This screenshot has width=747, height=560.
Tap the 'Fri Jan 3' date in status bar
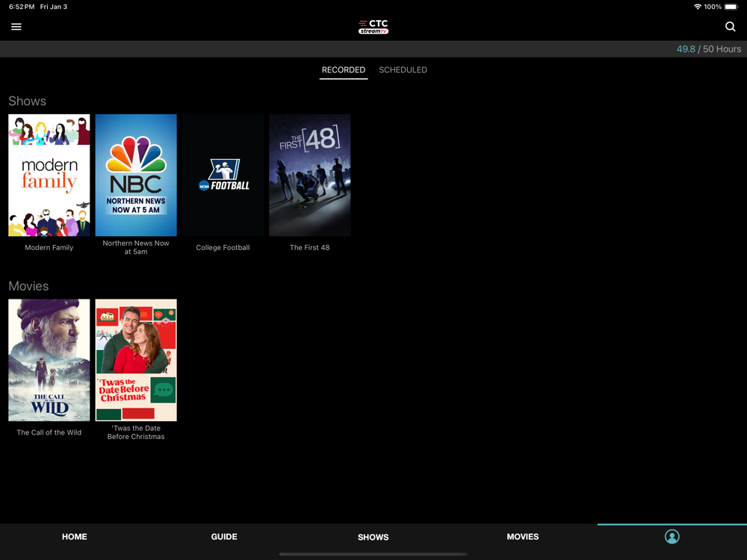pyautogui.click(x=53, y=7)
